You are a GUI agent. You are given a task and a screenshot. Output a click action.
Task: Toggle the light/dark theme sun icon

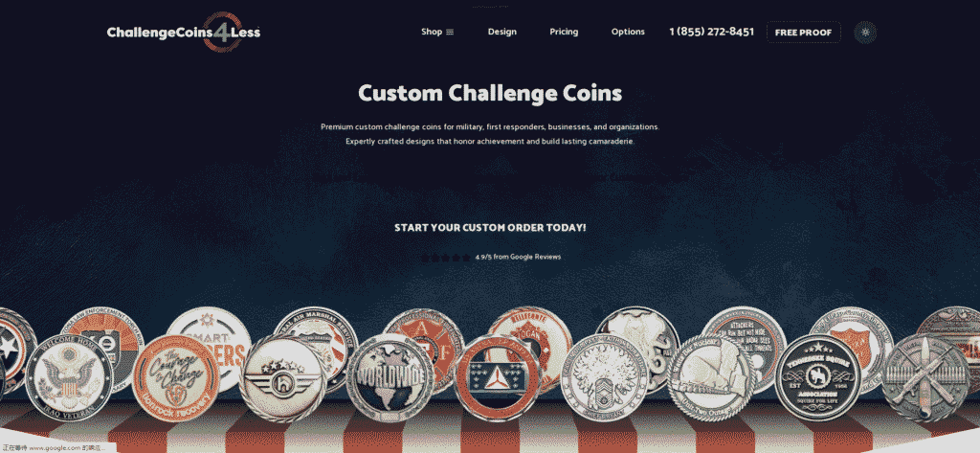(x=865, y=32)
